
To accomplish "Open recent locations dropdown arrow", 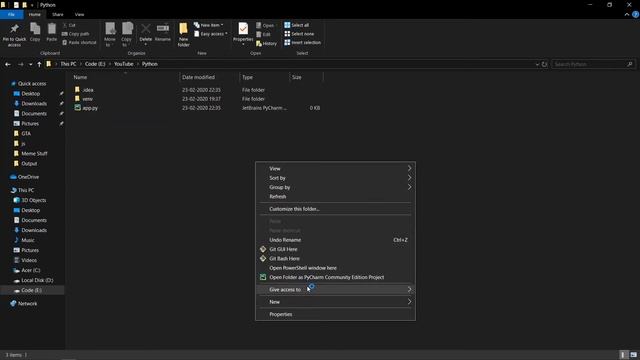I will 30,64.
